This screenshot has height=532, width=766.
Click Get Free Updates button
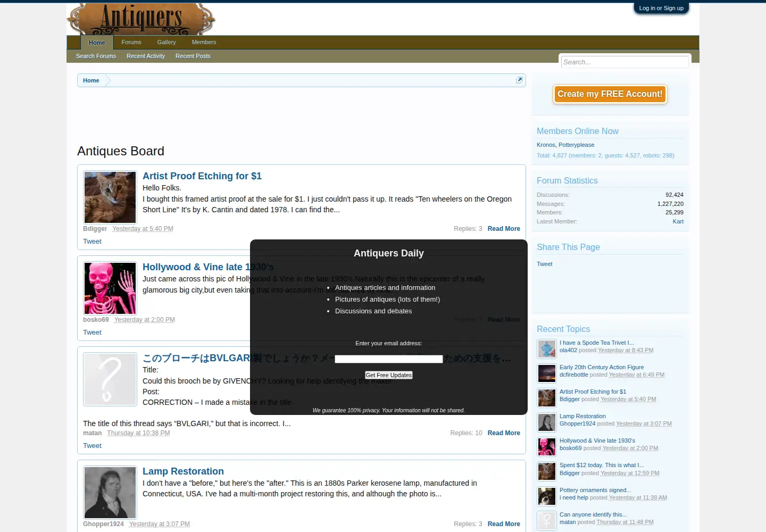389,375
